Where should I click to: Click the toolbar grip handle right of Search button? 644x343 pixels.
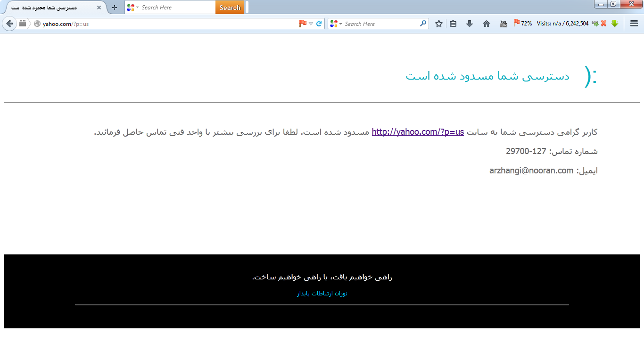coord(247,8)
